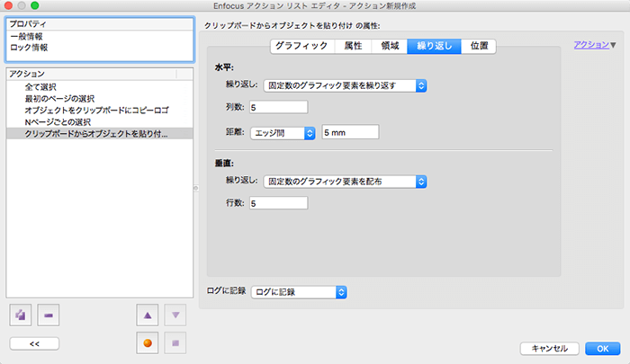Confirm with the OK button

tap(602, 349)
